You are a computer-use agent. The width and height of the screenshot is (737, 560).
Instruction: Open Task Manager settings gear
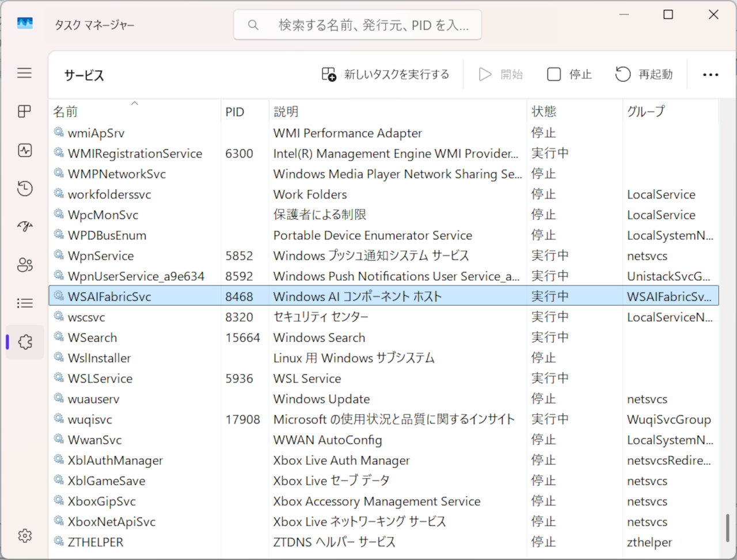tap(25, 536)
